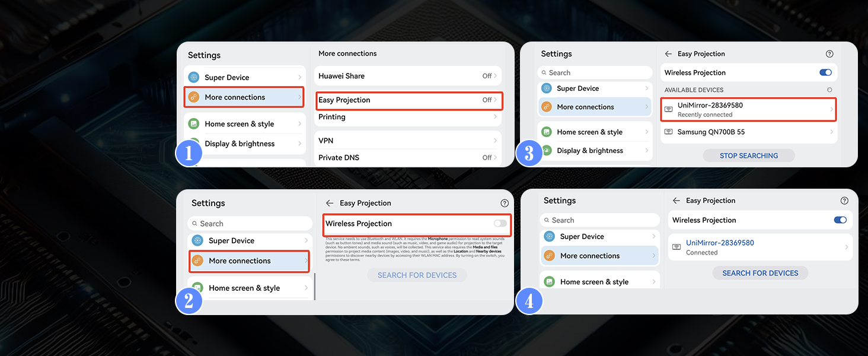Click the step 1 number badge
This screenshot has width=868, height=356.
[x=189, y=154]
